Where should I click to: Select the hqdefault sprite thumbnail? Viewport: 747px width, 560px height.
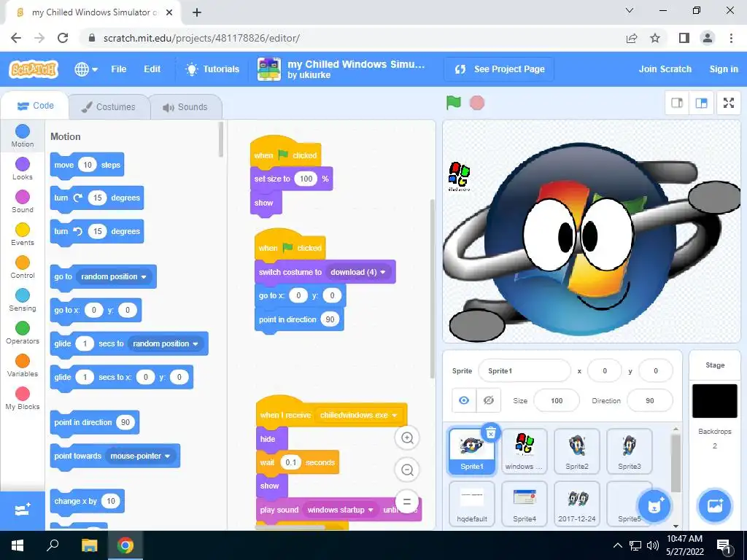[472, 504]
